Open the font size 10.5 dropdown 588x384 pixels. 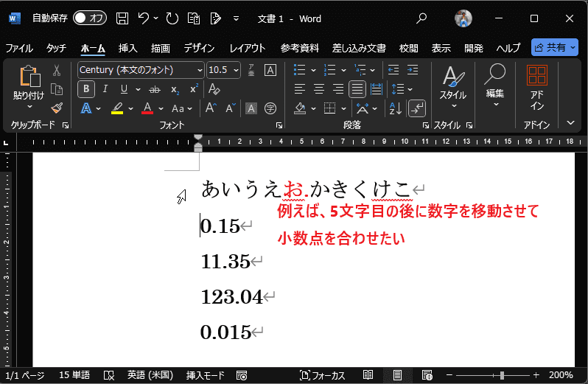tap(236, 70)
